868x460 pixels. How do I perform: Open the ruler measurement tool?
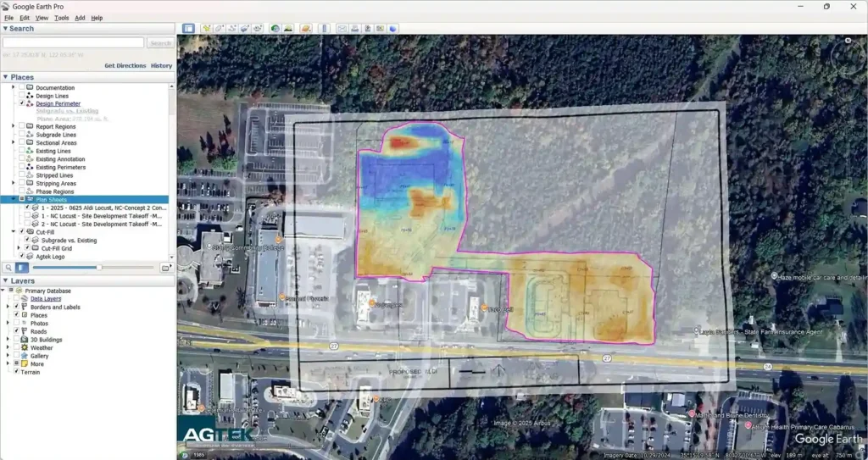323,28
